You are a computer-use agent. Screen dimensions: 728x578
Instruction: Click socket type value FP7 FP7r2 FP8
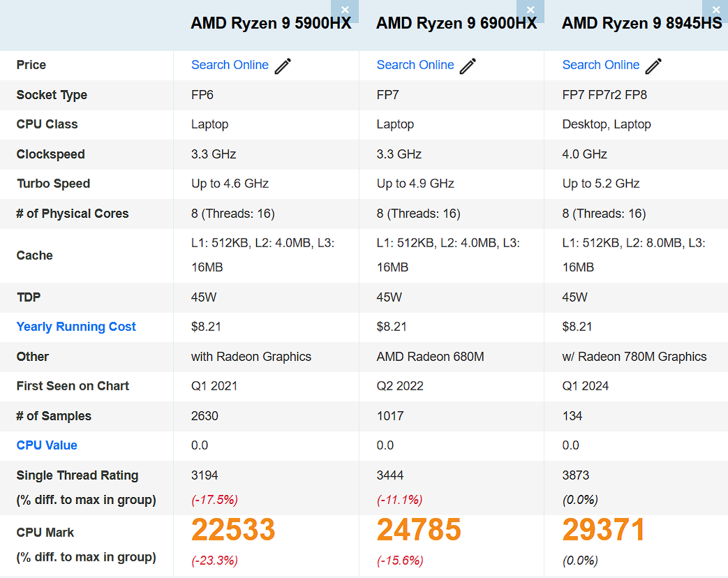coord(604,95)
